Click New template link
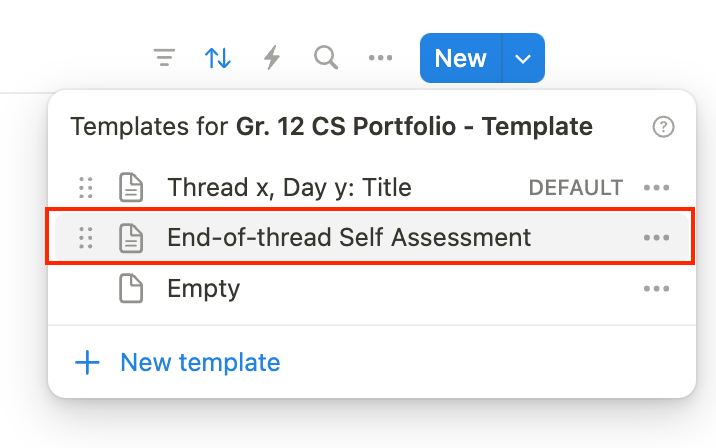The image size is (716, 448). [x=200, y=362]
